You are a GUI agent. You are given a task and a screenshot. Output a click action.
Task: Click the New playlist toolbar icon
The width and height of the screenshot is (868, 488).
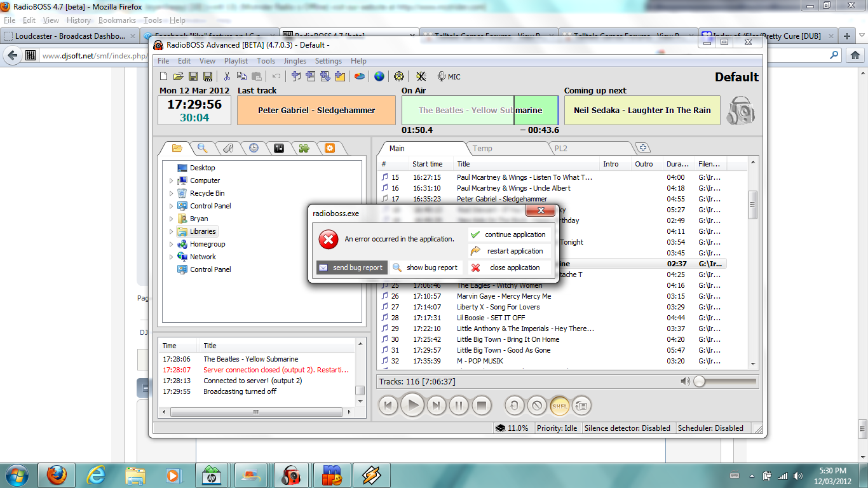(164, 76)
